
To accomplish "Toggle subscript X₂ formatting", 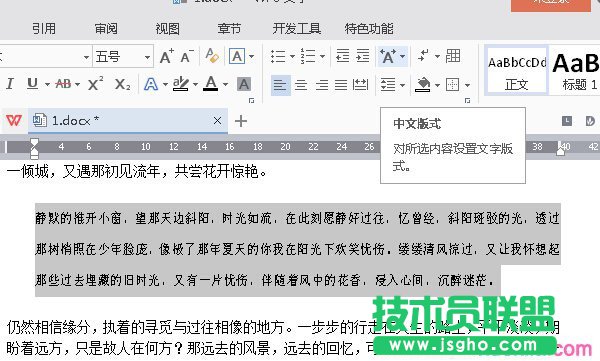I will [x=122, y=84].
